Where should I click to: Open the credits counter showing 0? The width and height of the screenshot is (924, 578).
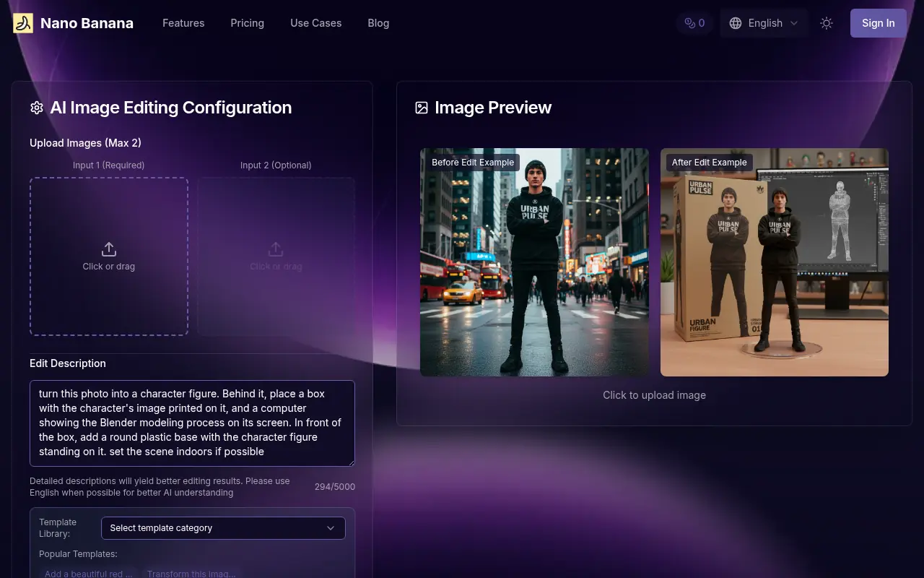(x=694, y=23)
